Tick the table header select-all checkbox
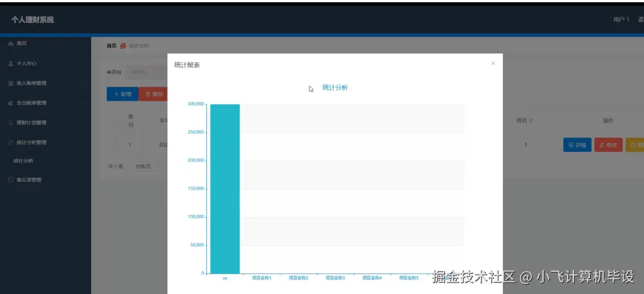Viewport: 644px width, 294px height. pos(115,121)
